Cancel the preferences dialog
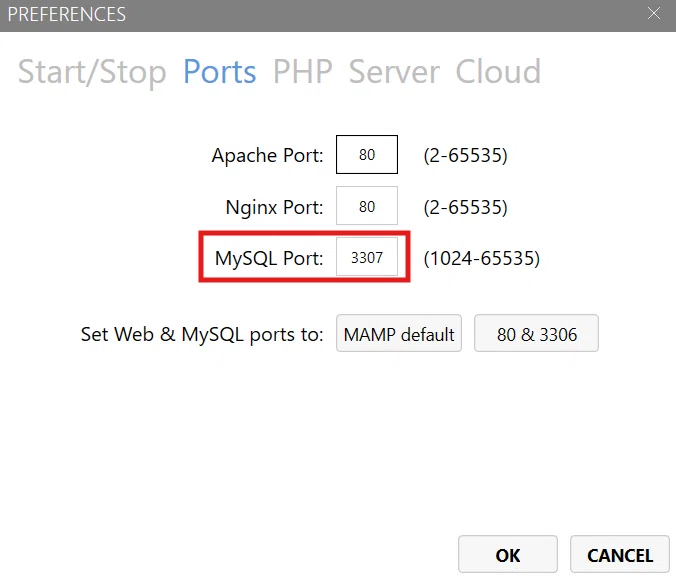The width and height of the screenshot is (676, 576). [620, 554]
